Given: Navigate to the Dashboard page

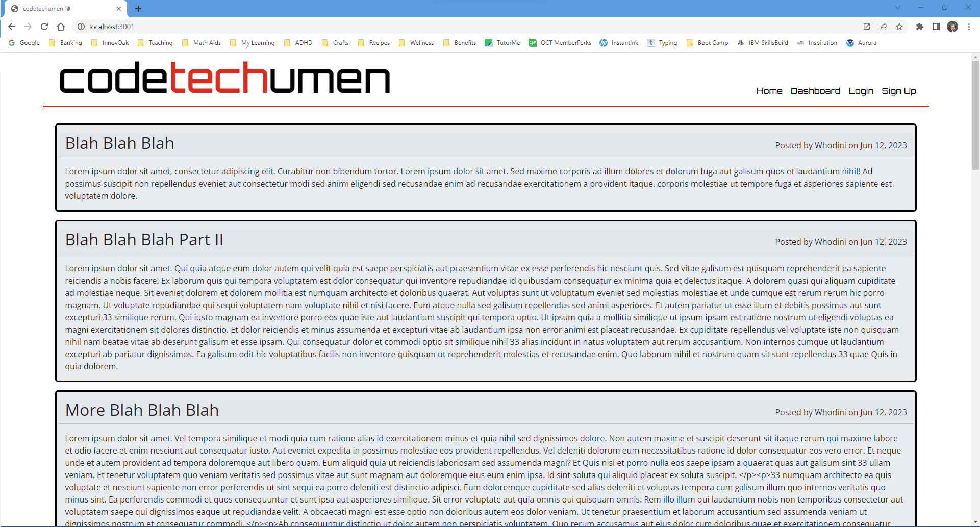Looking at the screenshot, I should tap(815, 91).
